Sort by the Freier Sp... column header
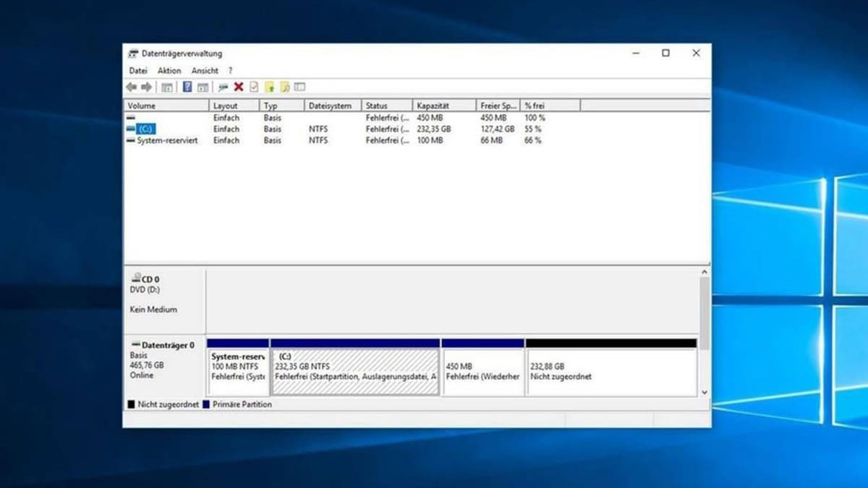868x488 pixels. [x=499, y=106]
